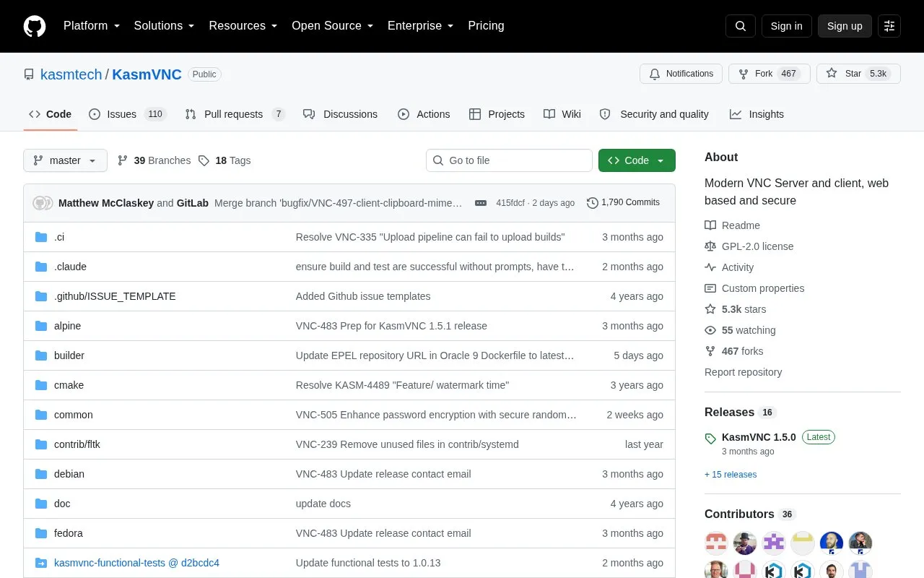Viewport: 924px width, 578px height.
Task: Open Notifications bell button
Action: 681,74
